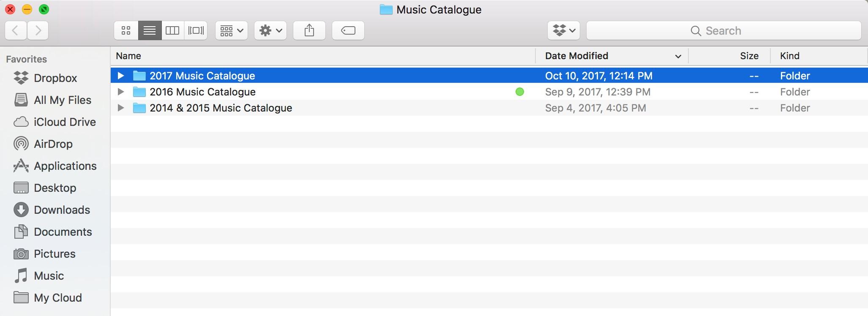Open Dropbox in the sidebar

pos(55,78)
